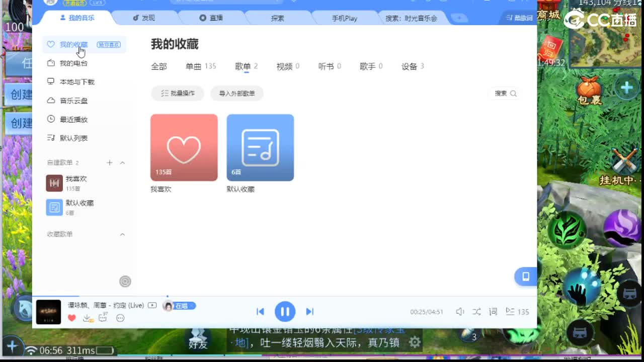The width and height of the screenshot is (644, 362).
Task: Select 歌单 2 filter
Action: 247,66
